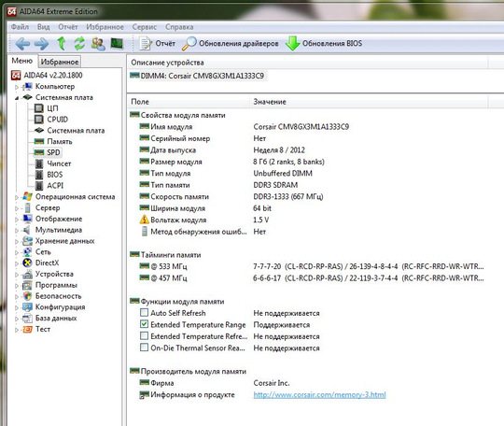The width and height of the screenshot is (504, 426).
Task: Toggle the On-Die Thermal Sensor checkbox
Action: 145,348
